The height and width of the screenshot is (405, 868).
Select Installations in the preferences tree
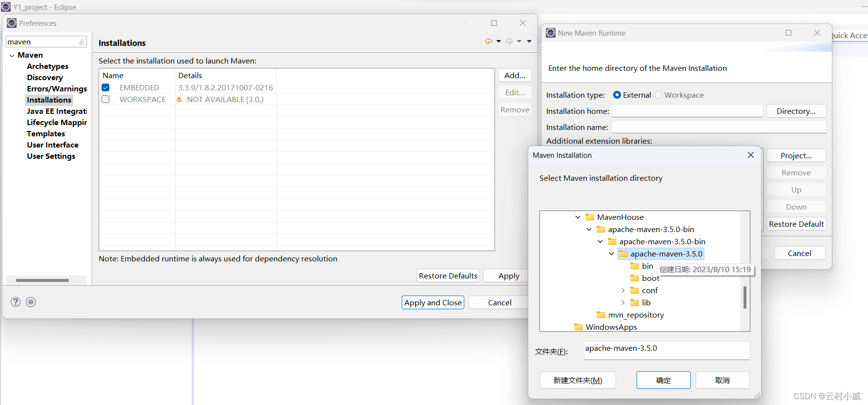tap(49, 100)
